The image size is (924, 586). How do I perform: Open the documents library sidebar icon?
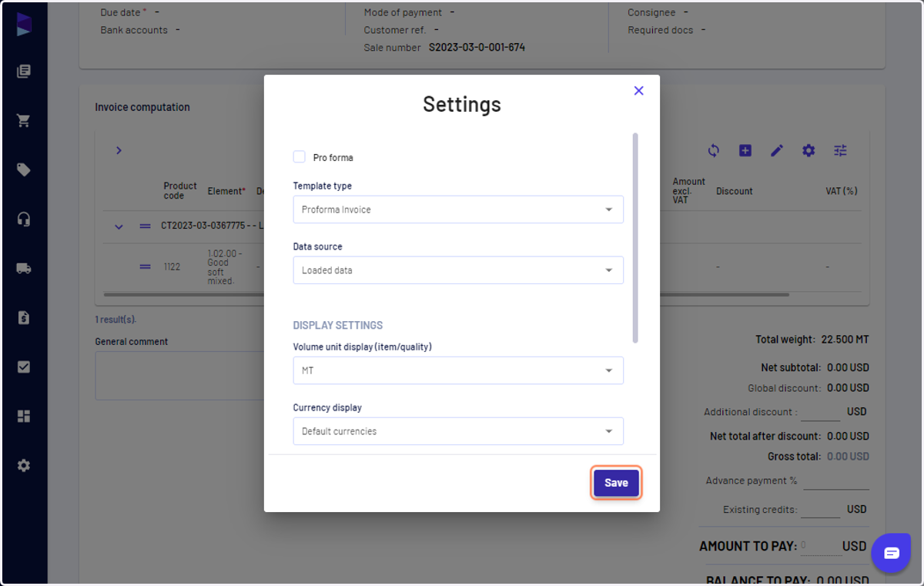24,72
